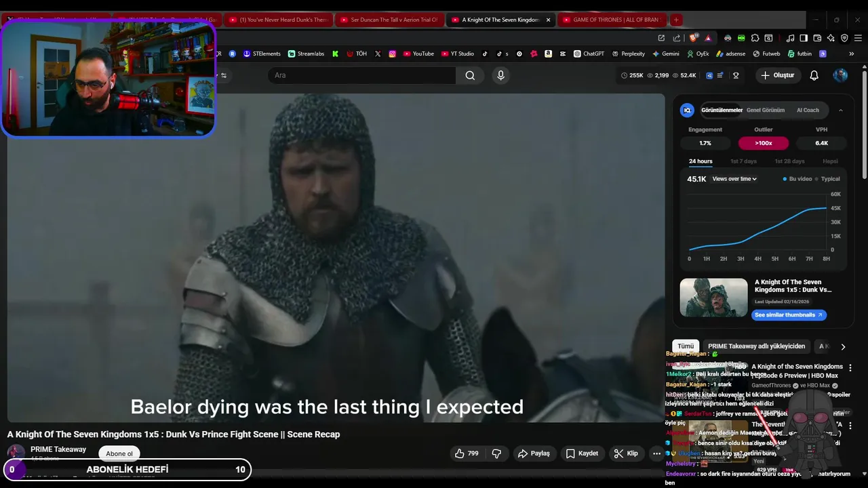
Task: Select the Hepsi range tab
Action: pyautogui.click(x=830, y=161)
